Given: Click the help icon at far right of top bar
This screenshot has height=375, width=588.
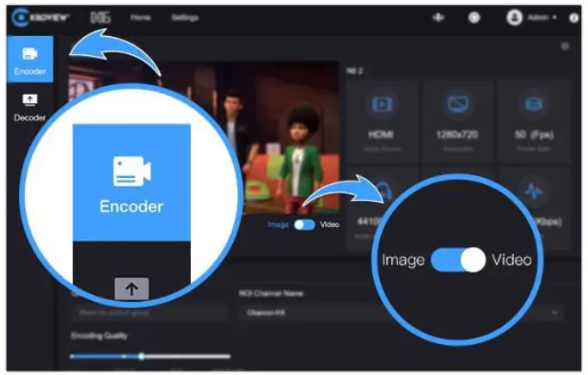Looking at the screenshot, I should pos(573,18).
